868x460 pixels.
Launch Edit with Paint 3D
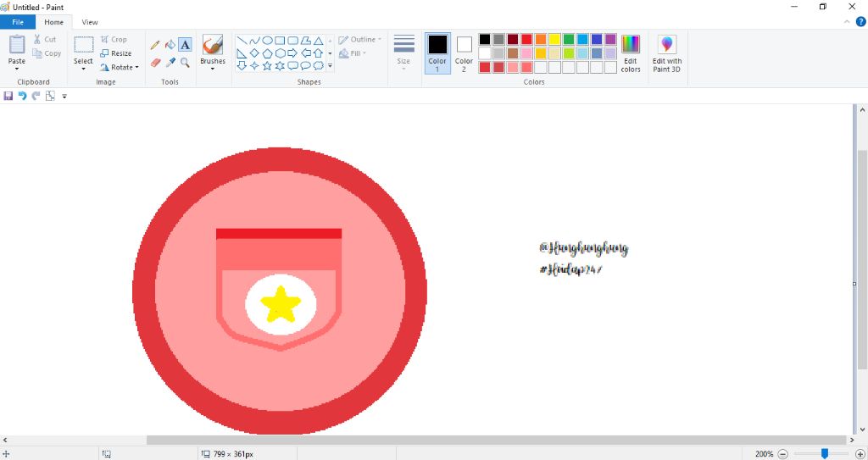667,53
